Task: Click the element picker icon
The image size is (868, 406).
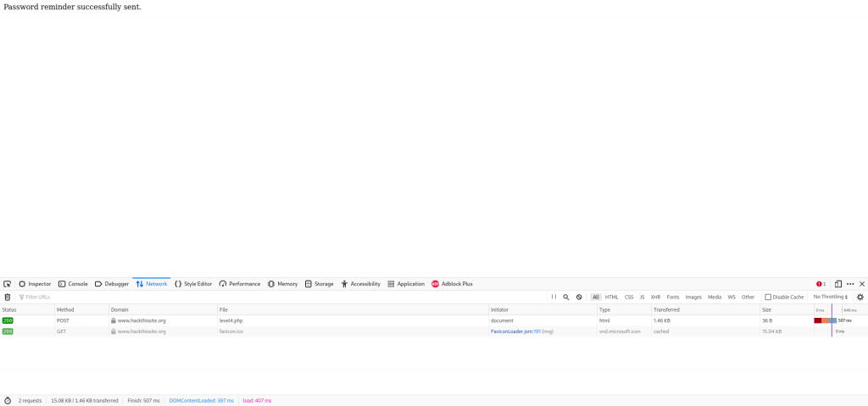Action: 7,284
